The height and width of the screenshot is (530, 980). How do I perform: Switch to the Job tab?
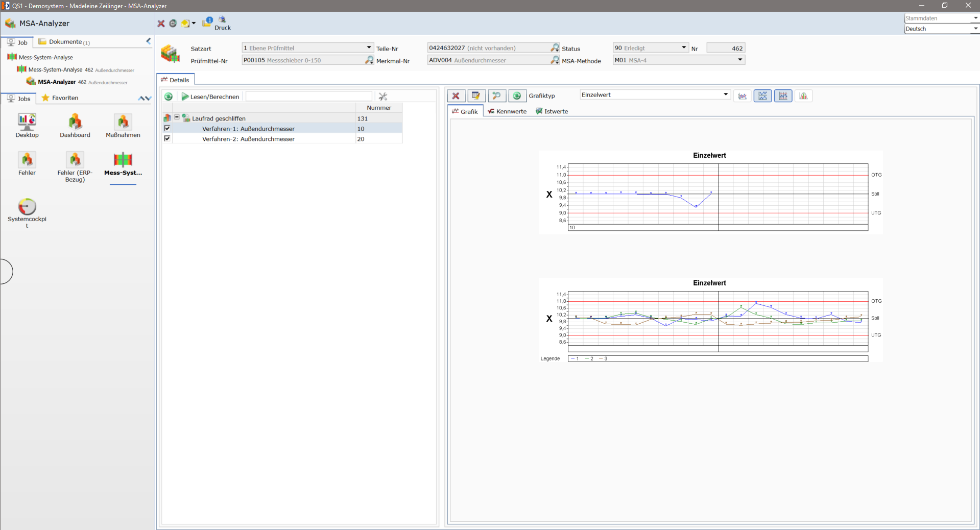coord(17,42)
